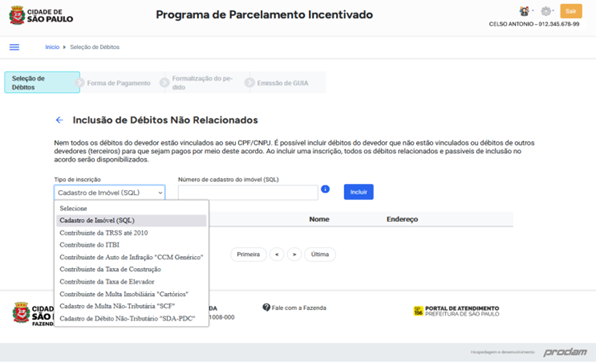Image resolution: width=596 pixels, height=363 pixels.
Task: Go to previous page with < button
Action: pos(277,254)
